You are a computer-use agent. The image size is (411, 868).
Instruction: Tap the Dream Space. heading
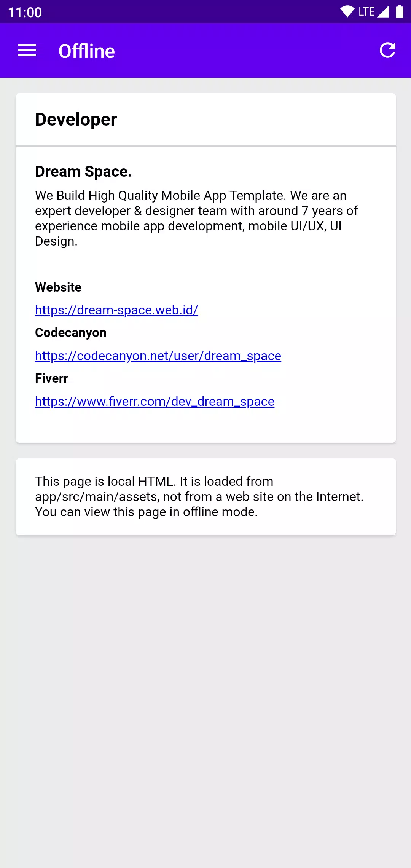(83, 171)
